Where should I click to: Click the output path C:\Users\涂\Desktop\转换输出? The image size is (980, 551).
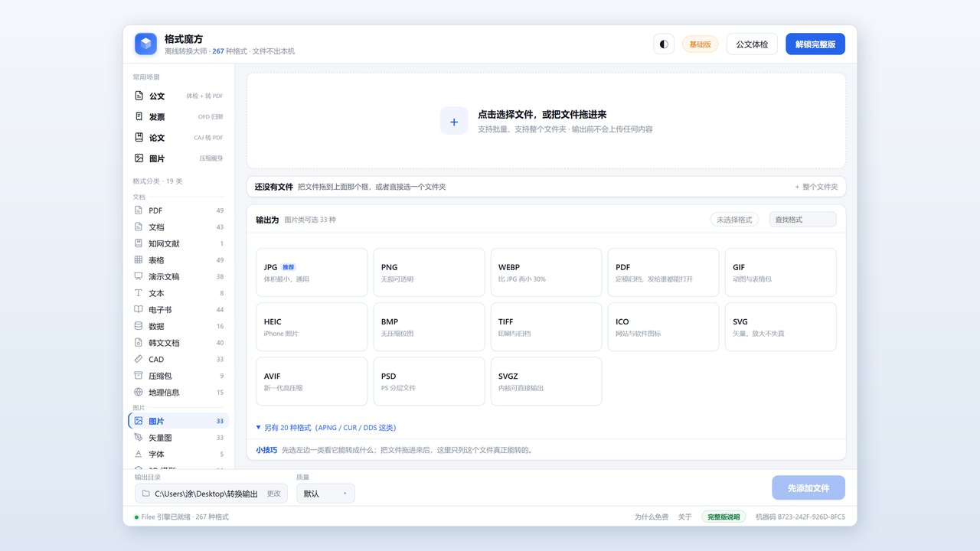coord(206,494)
